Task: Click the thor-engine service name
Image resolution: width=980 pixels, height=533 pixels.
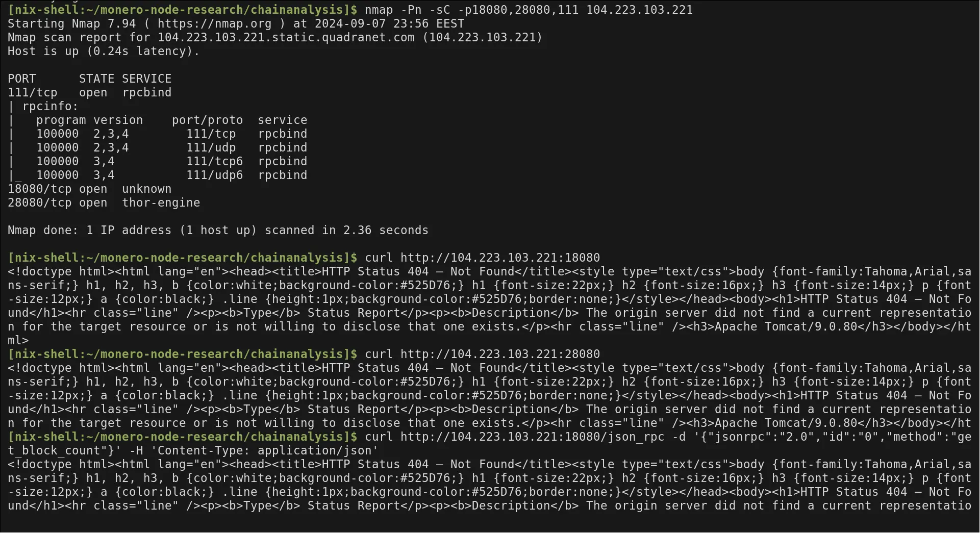Action: click(x=161, y=203)
